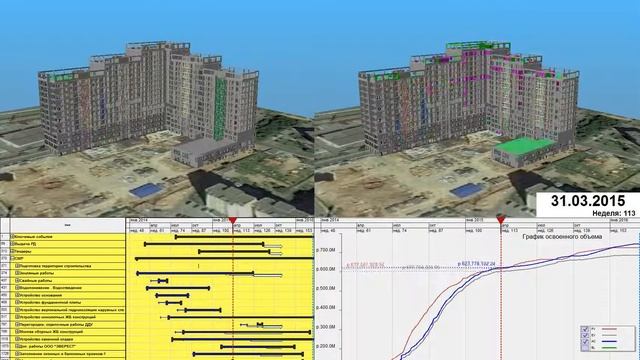
Task: Click the right 3D building model view
Action: 477,109
